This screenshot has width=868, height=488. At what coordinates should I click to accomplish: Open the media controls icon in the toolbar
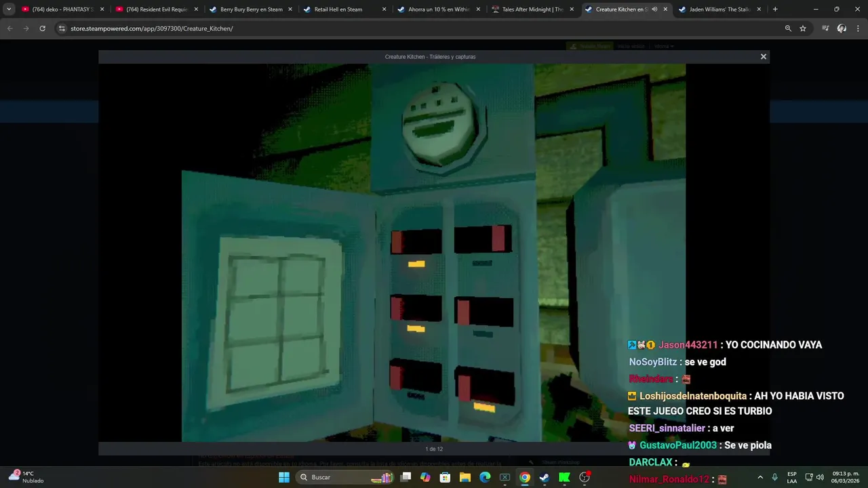825,28
